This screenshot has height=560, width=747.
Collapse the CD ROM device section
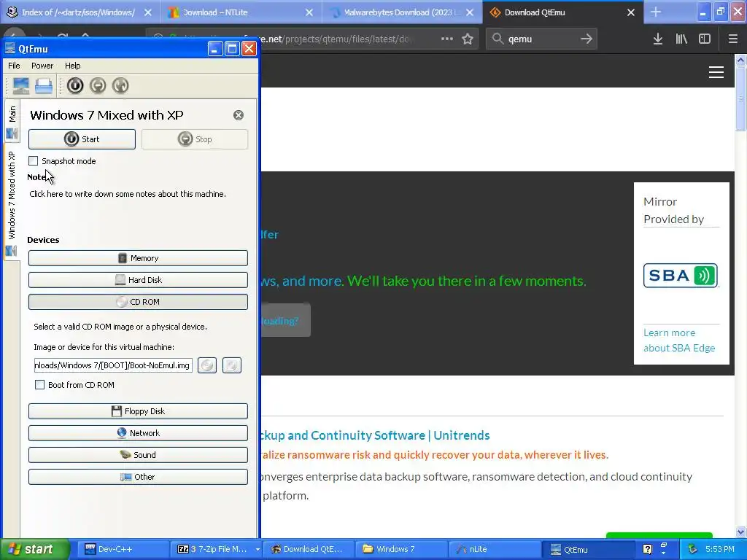tap(138, 302)
